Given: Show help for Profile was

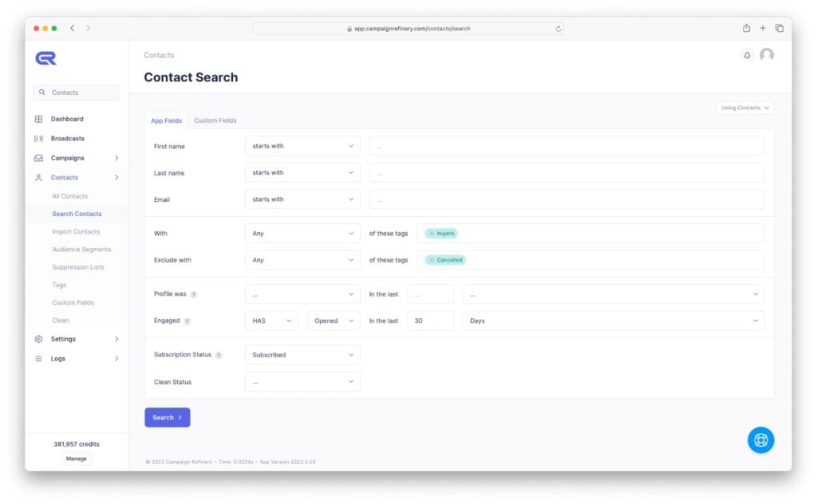Looking at the screenshot, I should pos(194,294).
